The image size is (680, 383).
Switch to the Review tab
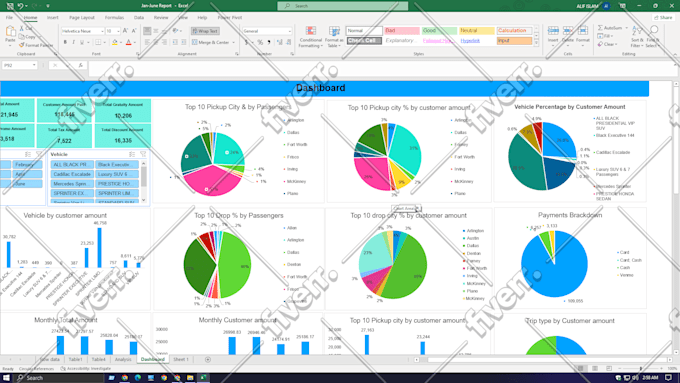[161, 18]
